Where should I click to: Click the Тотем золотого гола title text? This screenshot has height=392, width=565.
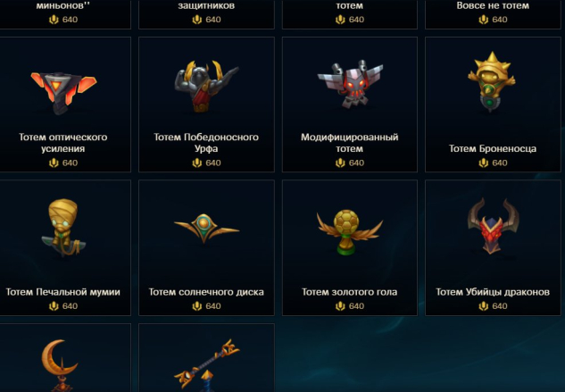tap(350, 292)
